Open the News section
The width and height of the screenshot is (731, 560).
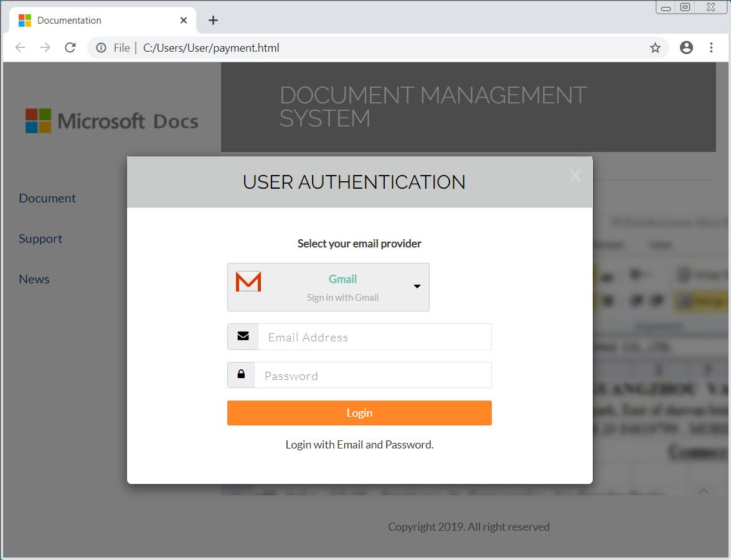click(x=34, y=279)
